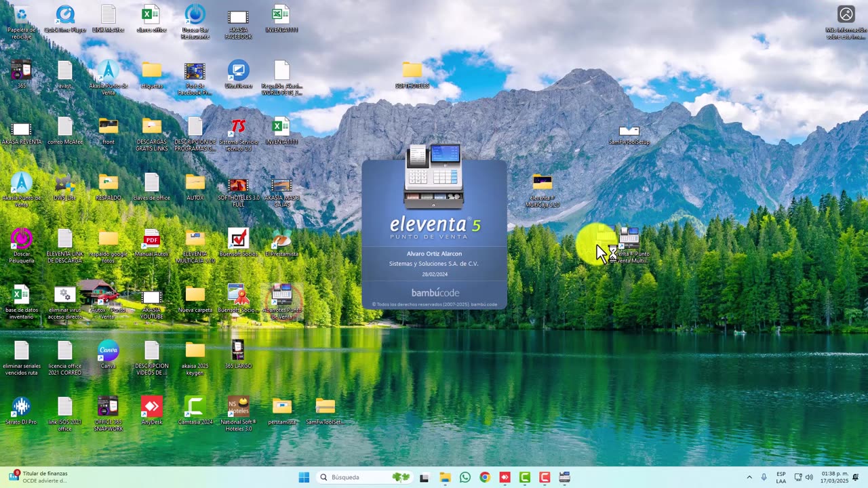Image resolution: width=868 pixels, height=488 pixels.
Task: Select the SamFwToolSetup installer icon
Action: (x=629, y=134)
